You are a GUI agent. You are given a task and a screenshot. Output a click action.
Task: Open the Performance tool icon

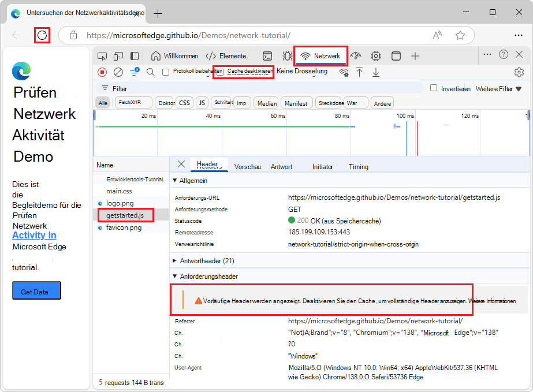356,56
